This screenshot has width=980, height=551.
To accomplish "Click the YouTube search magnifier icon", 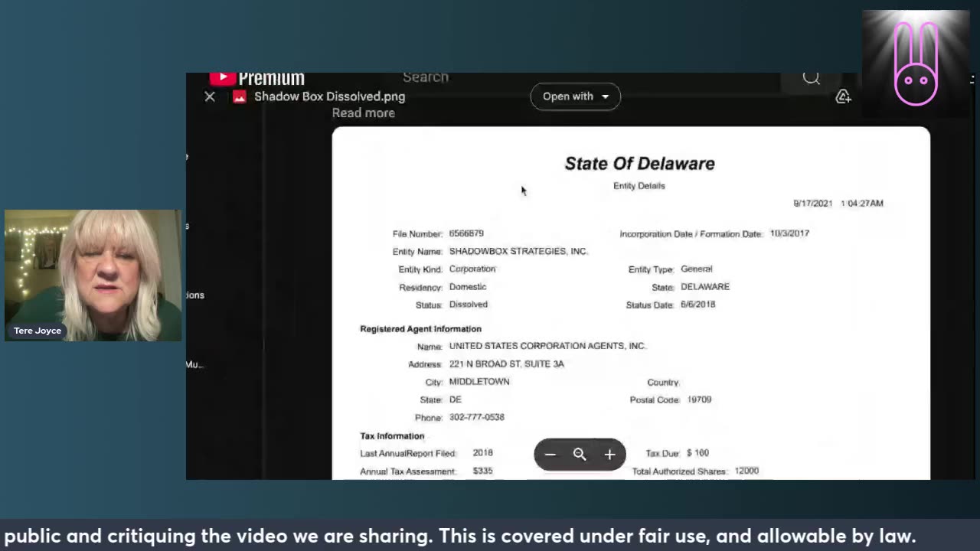I will [811, 77].
